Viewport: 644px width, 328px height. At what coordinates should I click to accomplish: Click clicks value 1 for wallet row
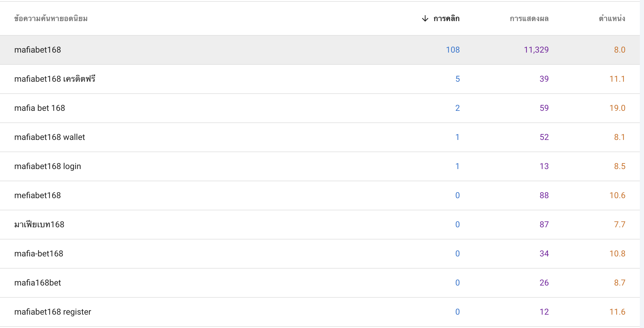pyautogui.click(x=458, y=137)
